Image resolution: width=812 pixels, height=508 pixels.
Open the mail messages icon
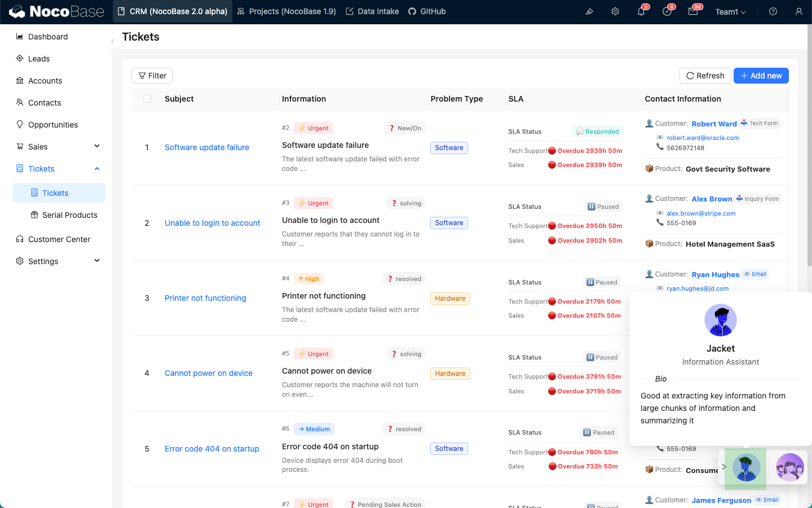(x=693, y=11)
